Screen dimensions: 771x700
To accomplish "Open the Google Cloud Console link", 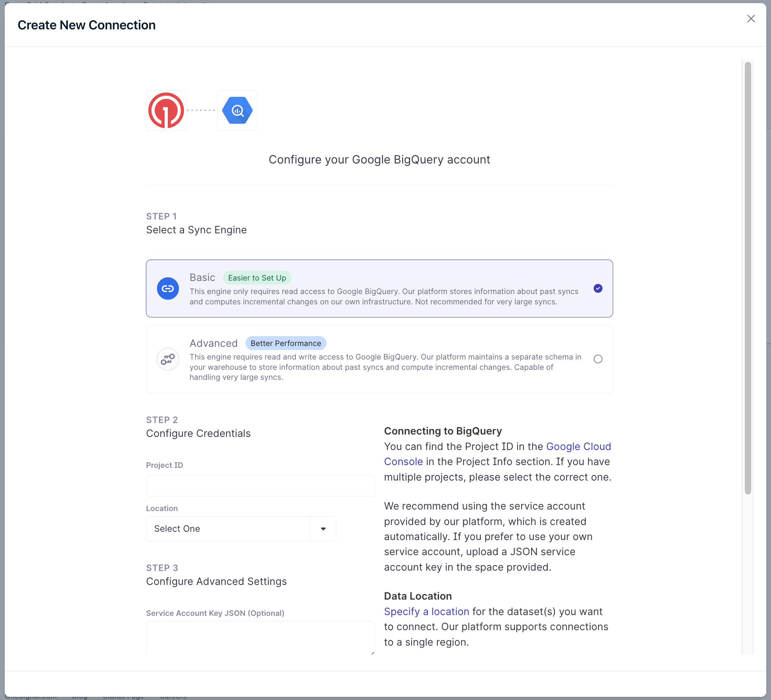I will pos(578,446).
